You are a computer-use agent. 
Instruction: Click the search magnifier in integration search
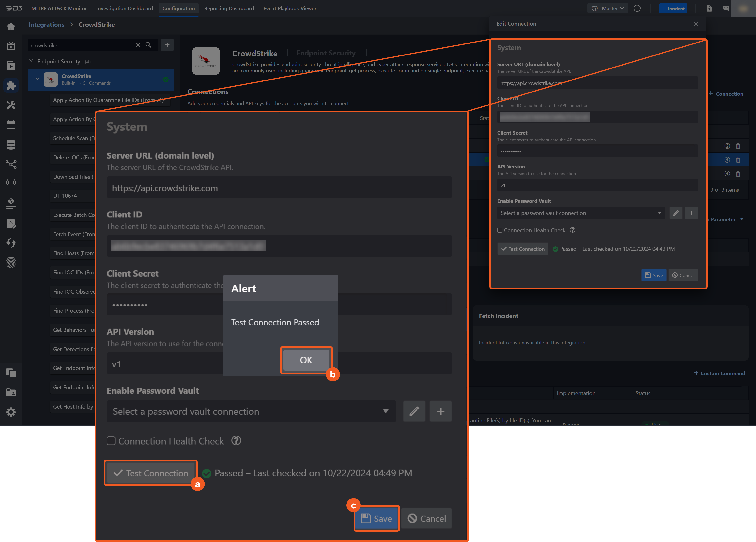(148, 45)
